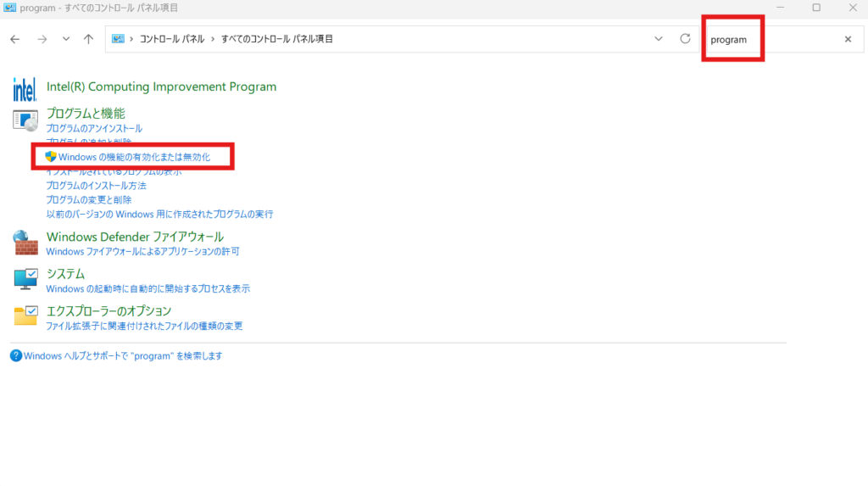
Task: Clear the search box with the X
Action: (848, 39)
